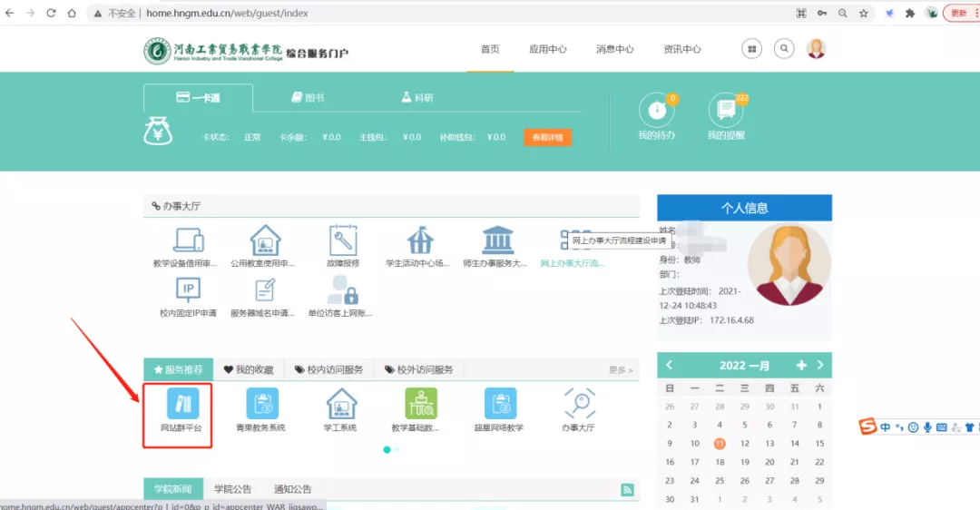980x510 pixels.
Task: Open 师生办事服务大厅 building icon
Action: pos(497,241)
